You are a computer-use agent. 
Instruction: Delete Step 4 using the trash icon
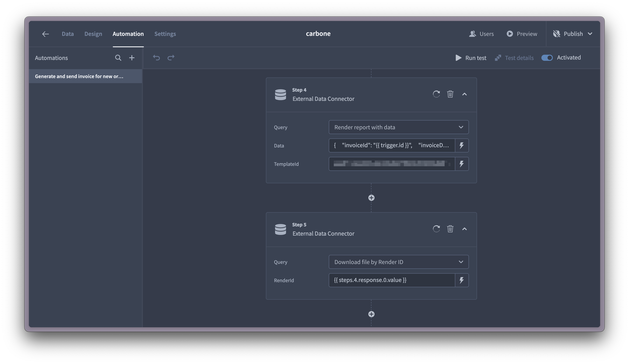click(x=450, y=94)
